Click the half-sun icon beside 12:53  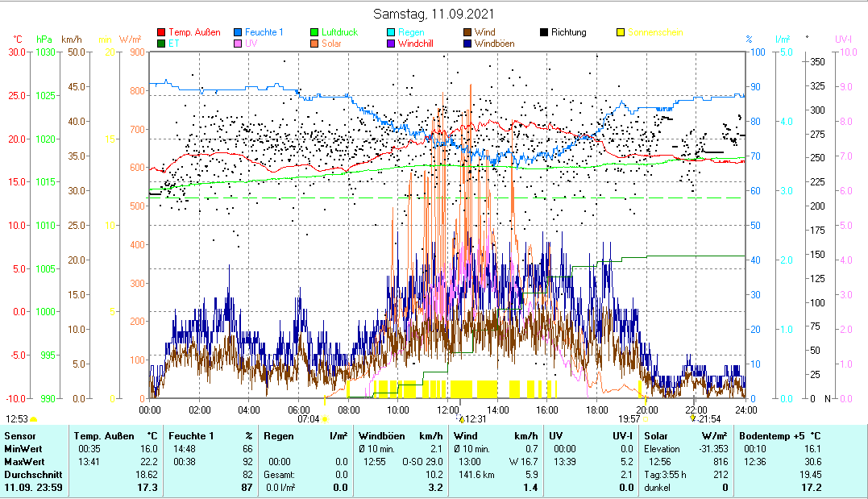(x=34, y=419)
